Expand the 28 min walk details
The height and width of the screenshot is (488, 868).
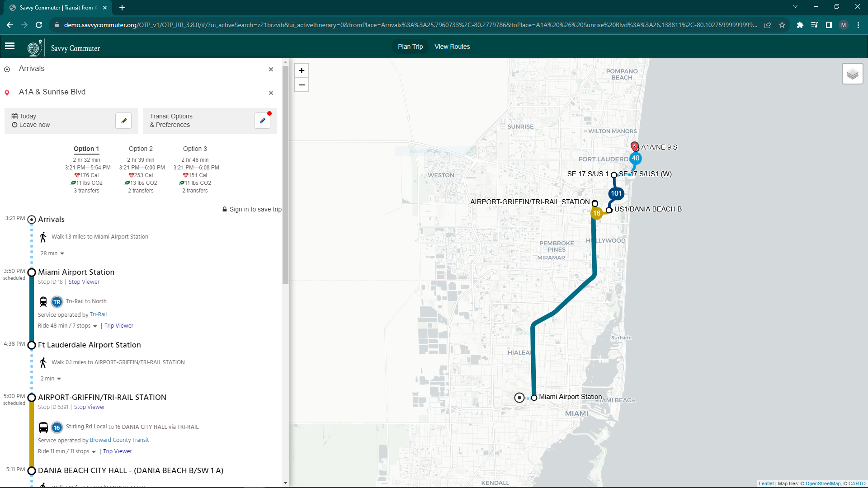point(52,253)
